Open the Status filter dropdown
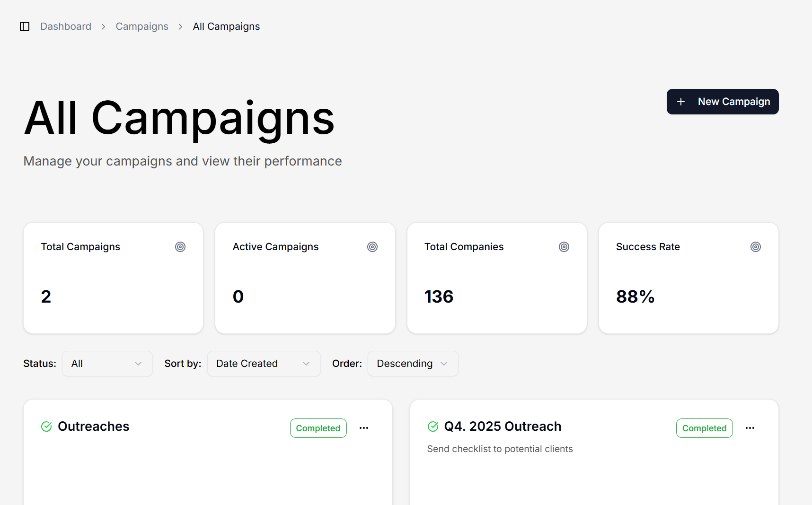The image size is (812, 505). tap(107, 364)
